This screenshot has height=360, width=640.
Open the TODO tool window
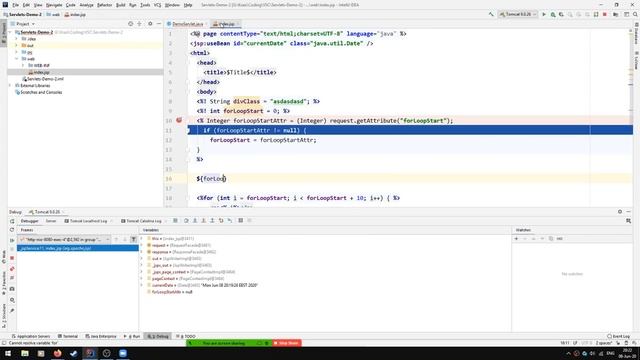(186, 336)
